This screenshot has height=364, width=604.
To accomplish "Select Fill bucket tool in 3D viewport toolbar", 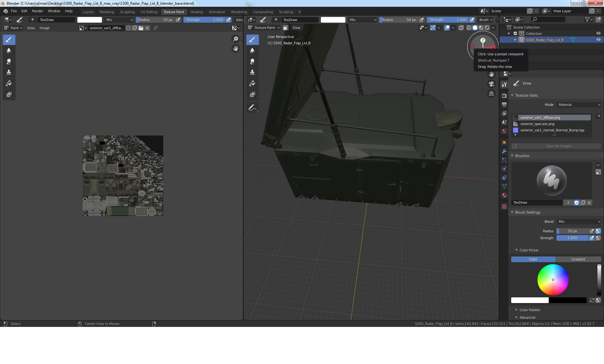I will point(252,83).
